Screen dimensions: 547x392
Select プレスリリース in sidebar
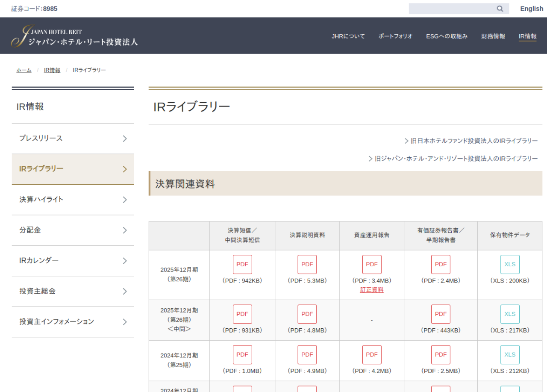point(73,139)
